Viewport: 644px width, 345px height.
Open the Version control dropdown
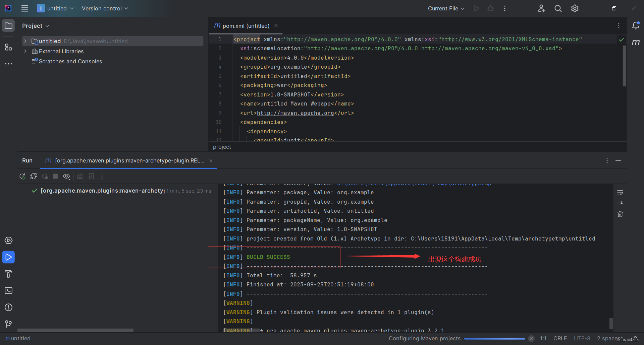105,8
